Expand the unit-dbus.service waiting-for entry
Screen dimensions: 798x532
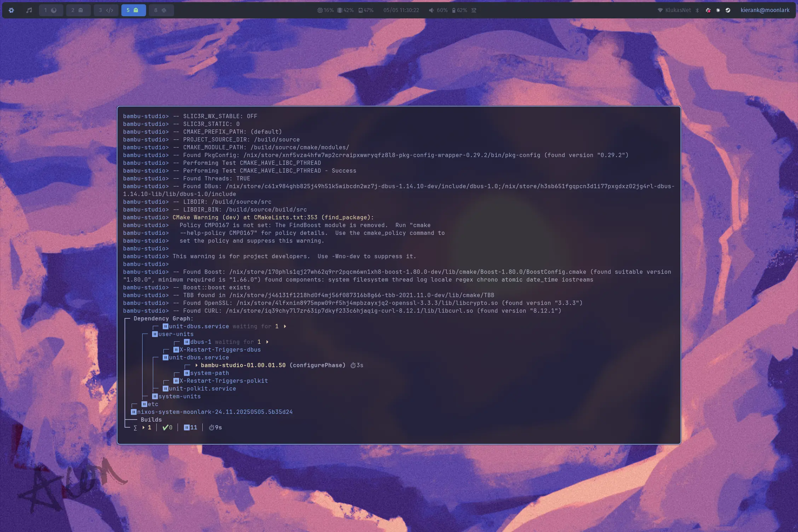click(285, 326)
